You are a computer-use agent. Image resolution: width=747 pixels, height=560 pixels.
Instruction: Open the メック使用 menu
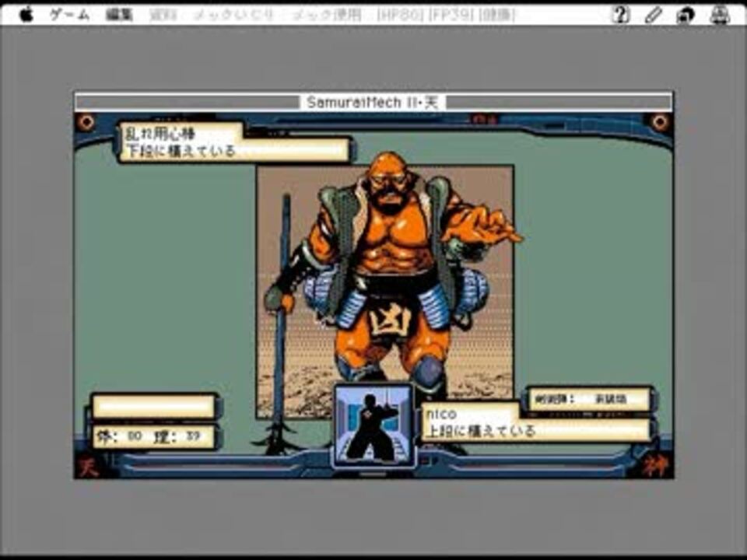pos(327,16)
